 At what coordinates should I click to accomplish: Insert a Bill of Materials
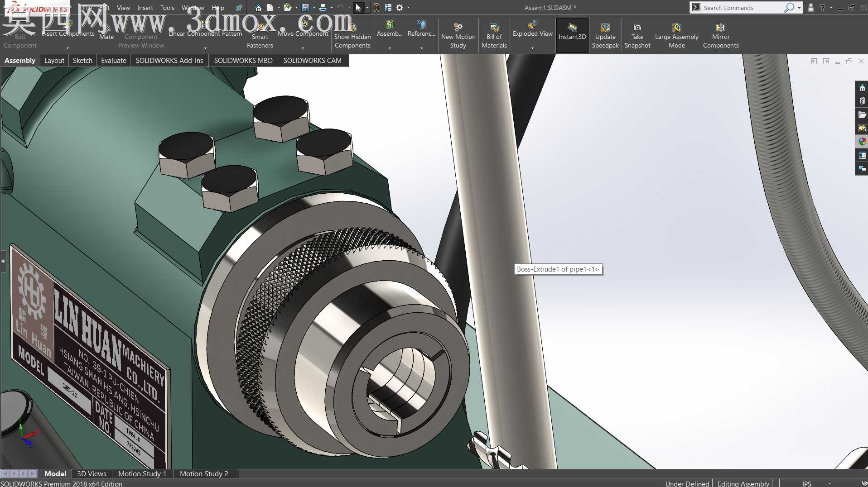tap(494, 36)
